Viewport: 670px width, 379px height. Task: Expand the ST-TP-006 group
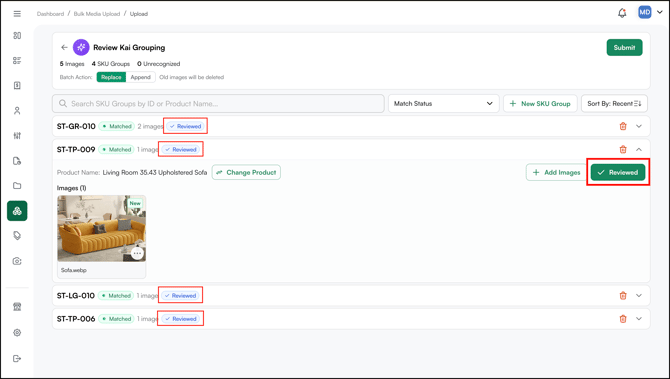639,318
